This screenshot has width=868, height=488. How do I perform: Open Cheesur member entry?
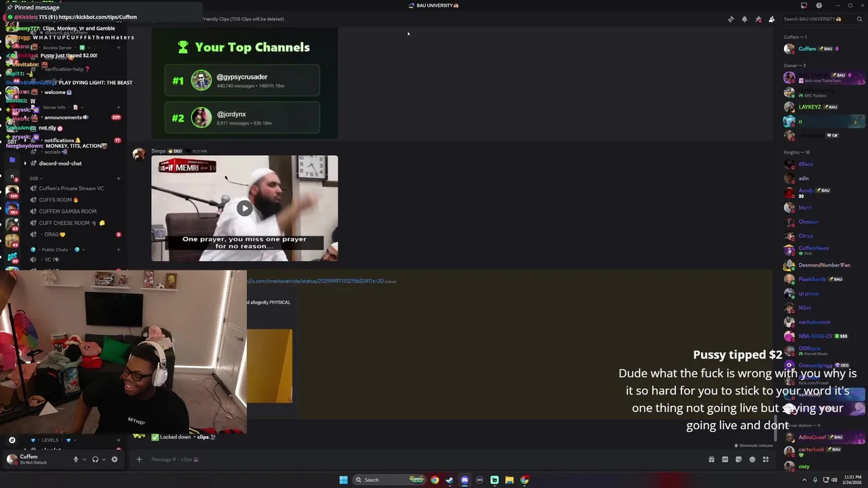(824, 222)
